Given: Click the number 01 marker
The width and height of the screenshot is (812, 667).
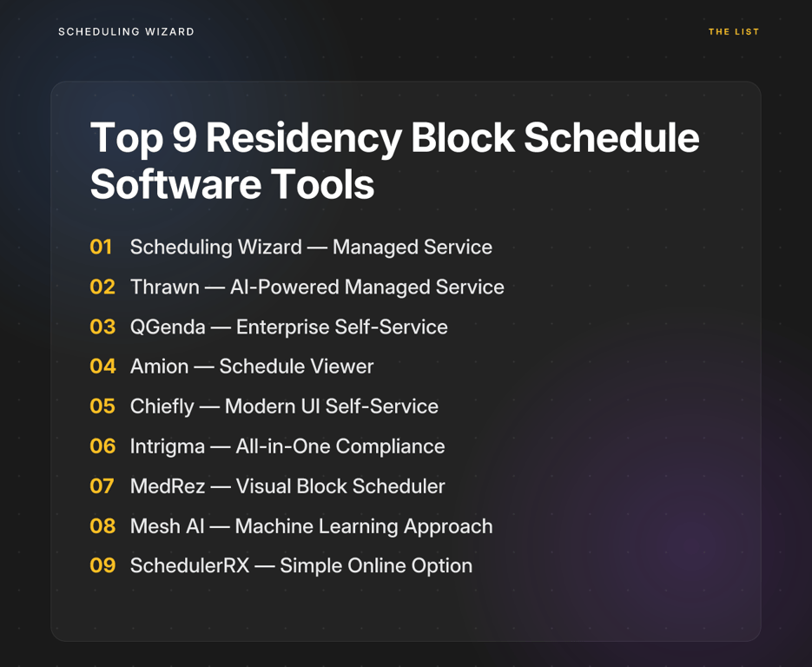Looking at the screenshot, I should (x=101, y=247).
